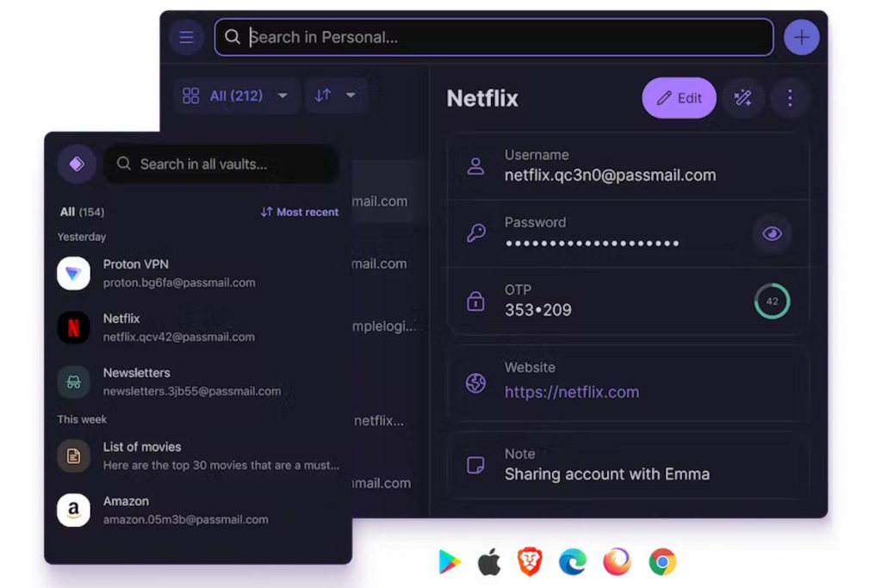This screenshot has width=882, height=588.
Task: Open the List of movies note
Action: [x=198, y=456]
